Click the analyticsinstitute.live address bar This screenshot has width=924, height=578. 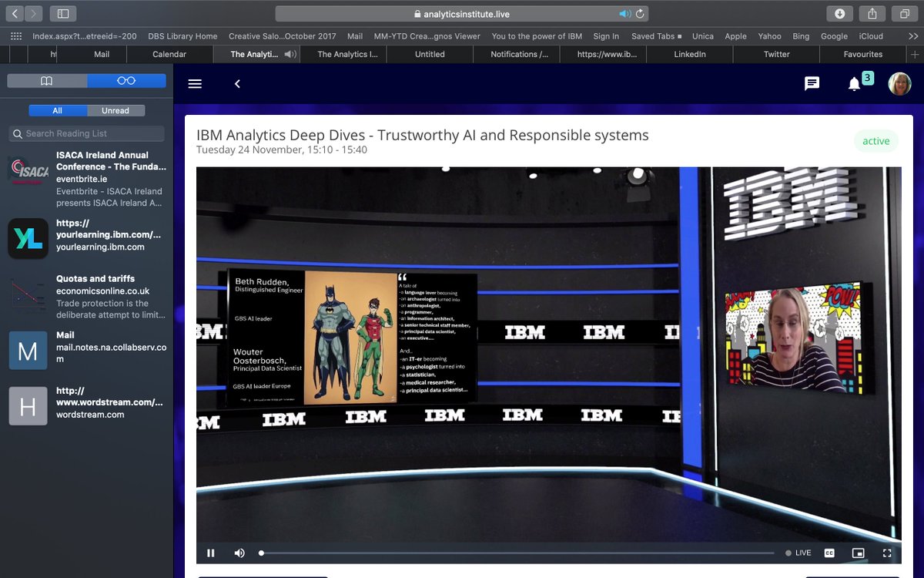(x=461, y=14)
